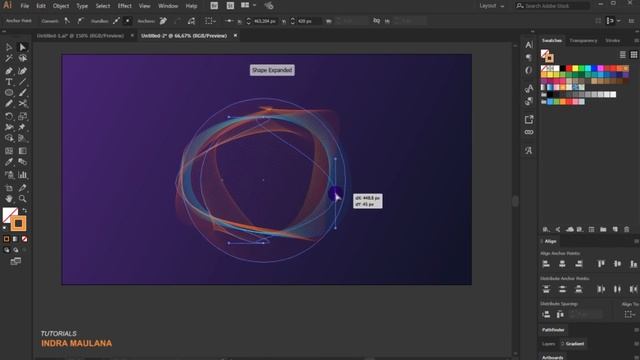Select the Magic Wand tool

click(9, 59)
